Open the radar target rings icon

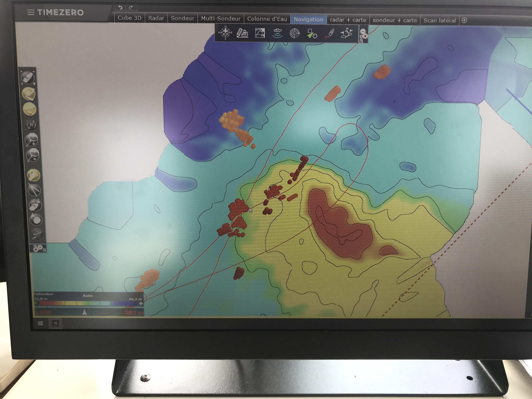coord(295,33)
